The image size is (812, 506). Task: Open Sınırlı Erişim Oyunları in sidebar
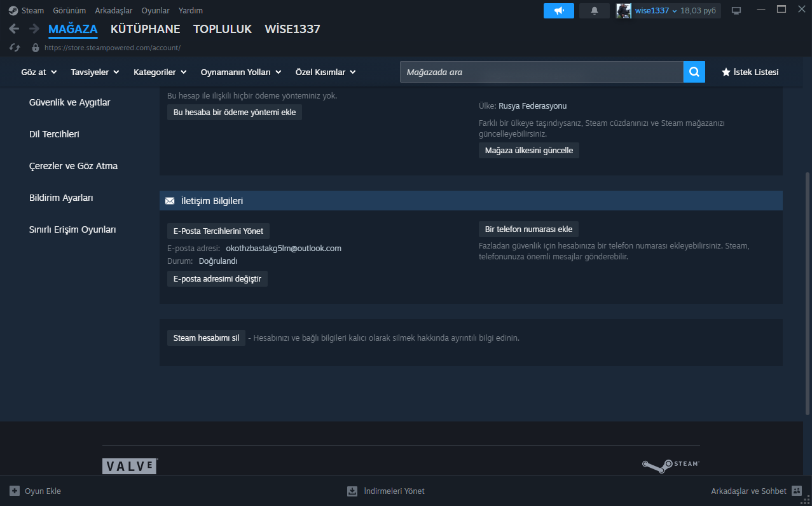tap(72, 229)
